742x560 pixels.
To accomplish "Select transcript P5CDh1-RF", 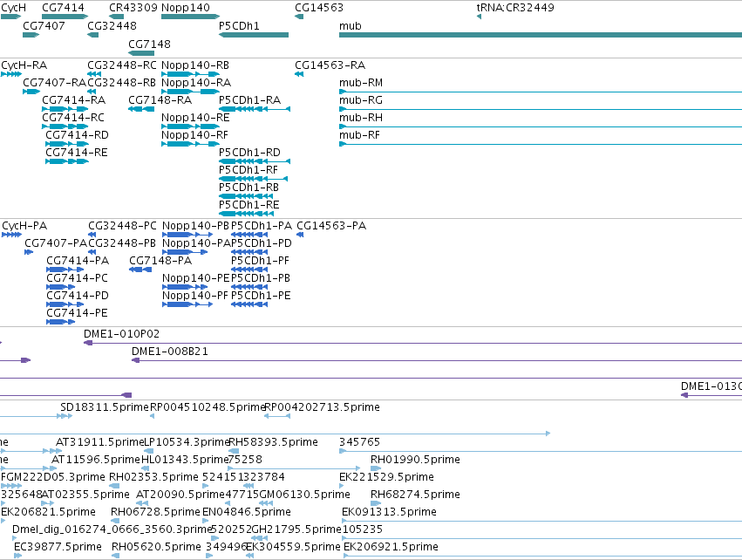I will [248, 170].
